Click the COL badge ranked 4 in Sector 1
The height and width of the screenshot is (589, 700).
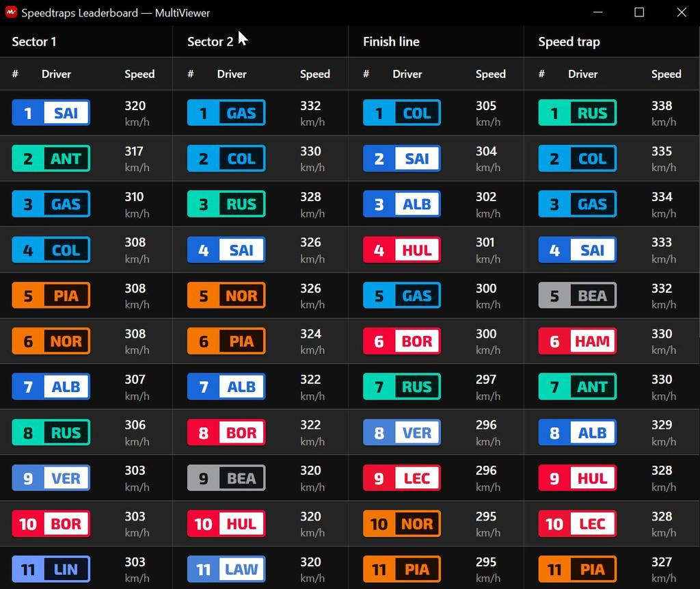pos(51,250)
